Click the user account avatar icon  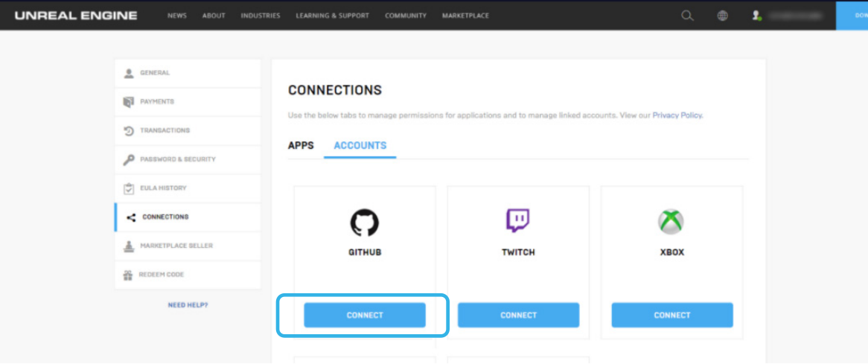tap(757, 16)
